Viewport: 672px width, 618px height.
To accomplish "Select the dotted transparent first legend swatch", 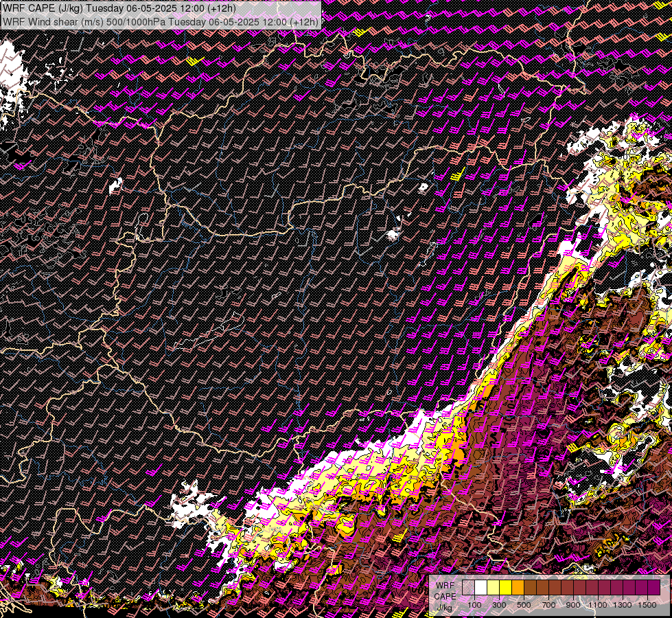I will click(x=468, y=587).
